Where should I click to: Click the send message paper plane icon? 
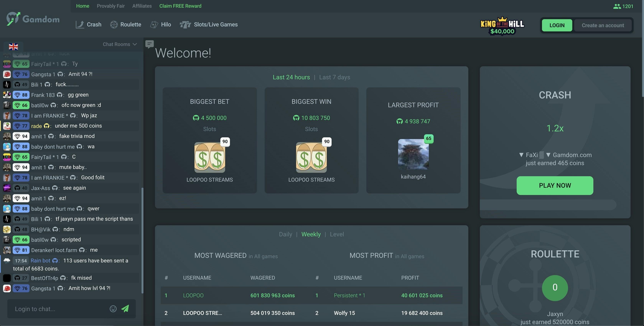click(125, 309)
